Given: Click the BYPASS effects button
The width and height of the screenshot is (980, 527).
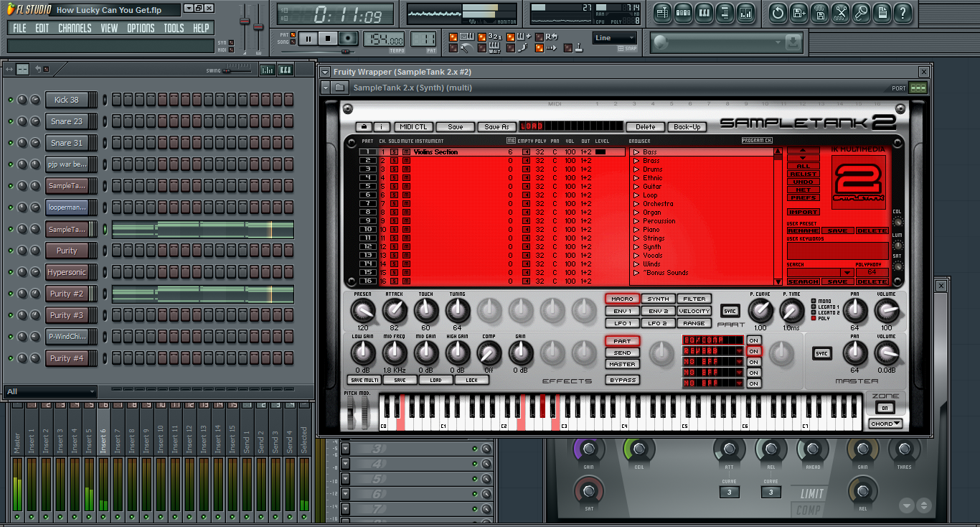Looking at the screenshot, I should [x=622, y=380].
